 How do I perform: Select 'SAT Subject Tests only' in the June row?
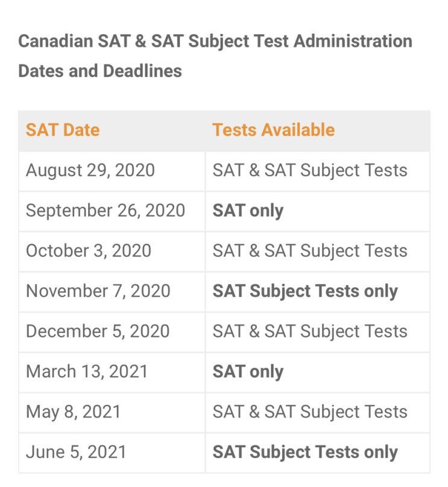click(305, 452)
